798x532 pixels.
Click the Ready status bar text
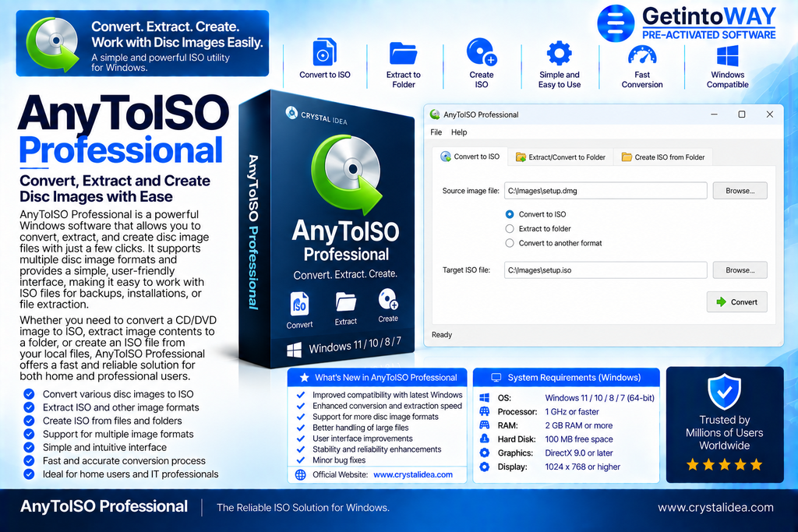point(442,335)
